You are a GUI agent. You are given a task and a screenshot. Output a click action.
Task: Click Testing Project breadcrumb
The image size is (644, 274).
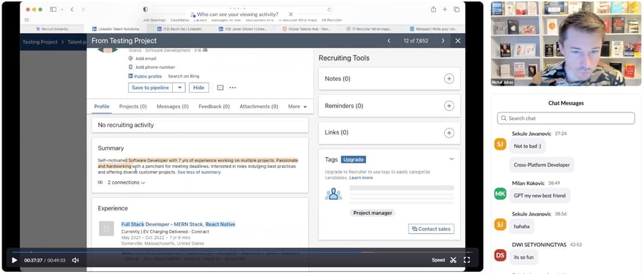(x=40, y=42)
